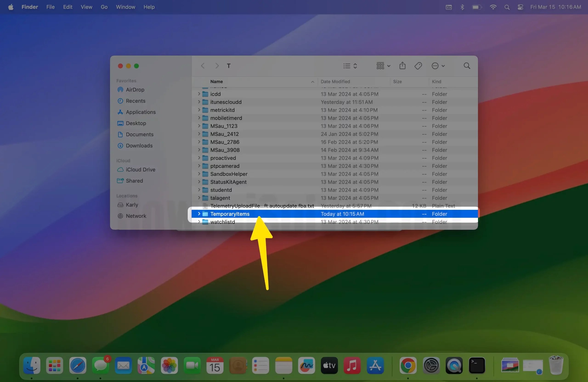Select Downloads in the sidebar

click(139, 146)
